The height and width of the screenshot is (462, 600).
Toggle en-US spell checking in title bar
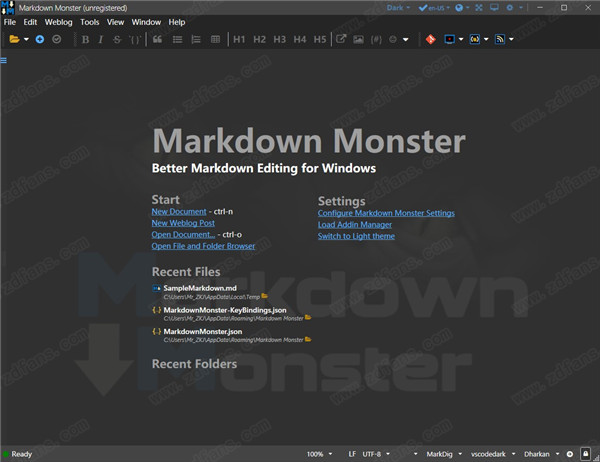coord(434,8)
